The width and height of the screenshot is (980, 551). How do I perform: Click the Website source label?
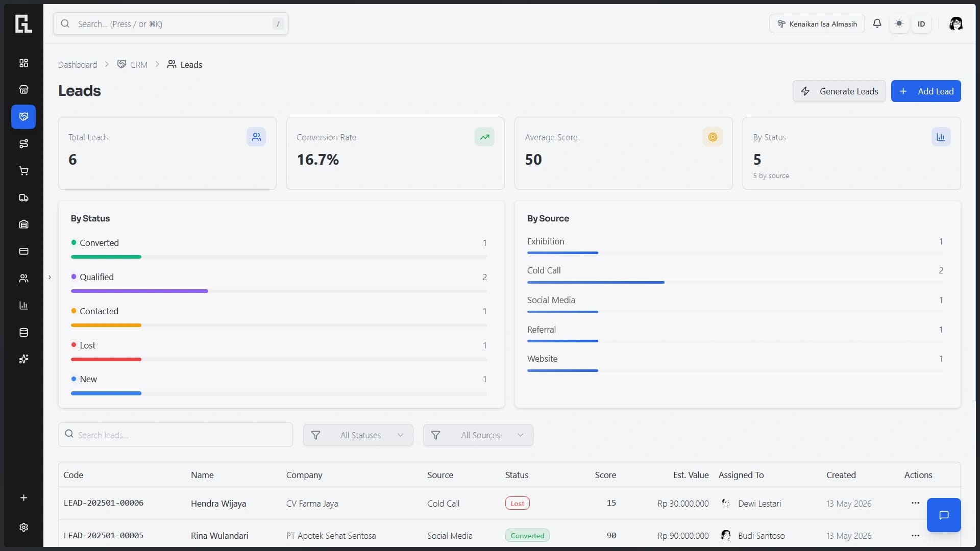coord(542,359)
